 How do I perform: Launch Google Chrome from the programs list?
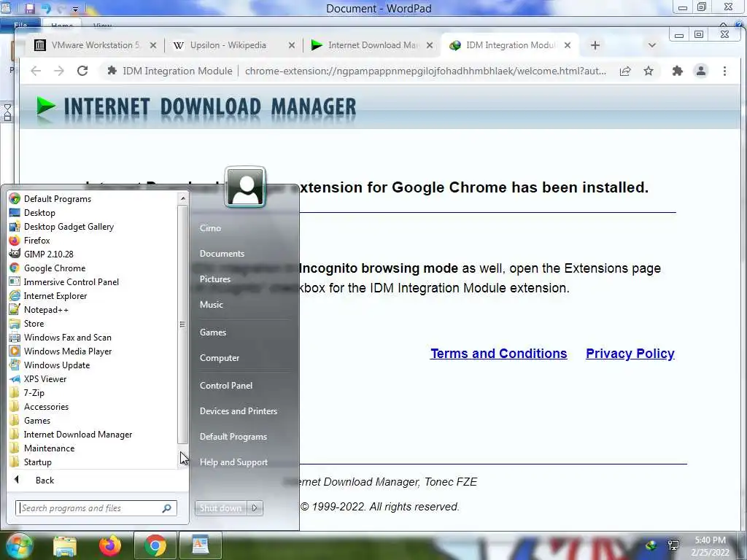[54, 268]
